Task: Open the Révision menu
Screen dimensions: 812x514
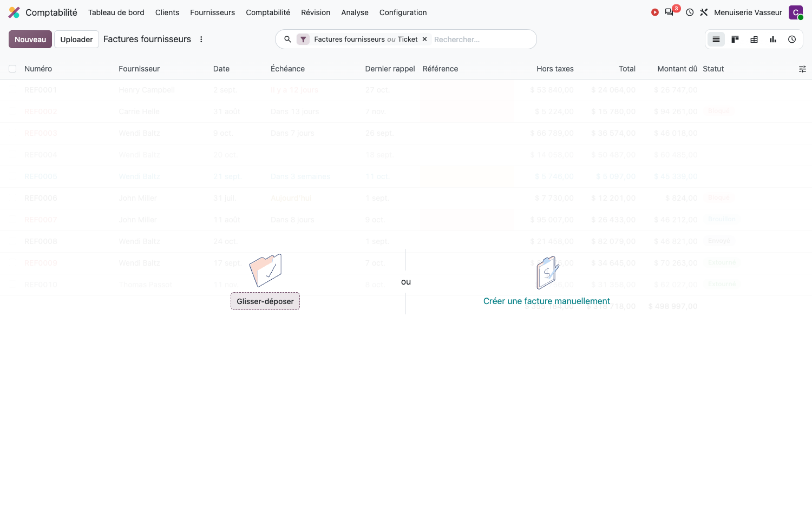Action: 316,12
